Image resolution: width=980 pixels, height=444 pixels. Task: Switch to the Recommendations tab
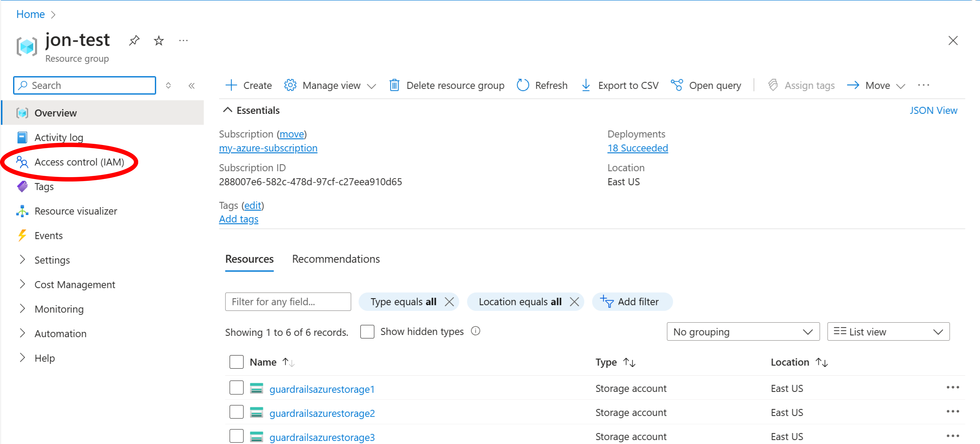pyautogui.click(x=336, y=259)
